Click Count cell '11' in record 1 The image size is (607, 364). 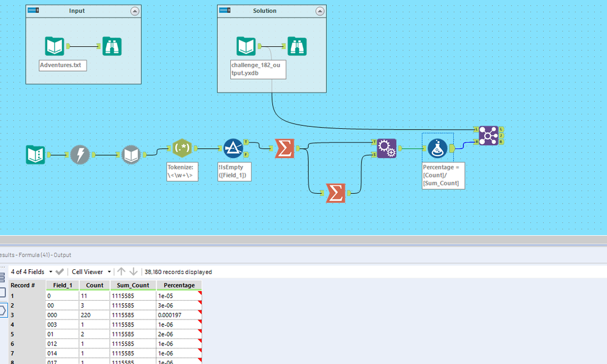[x=94, y=296]
